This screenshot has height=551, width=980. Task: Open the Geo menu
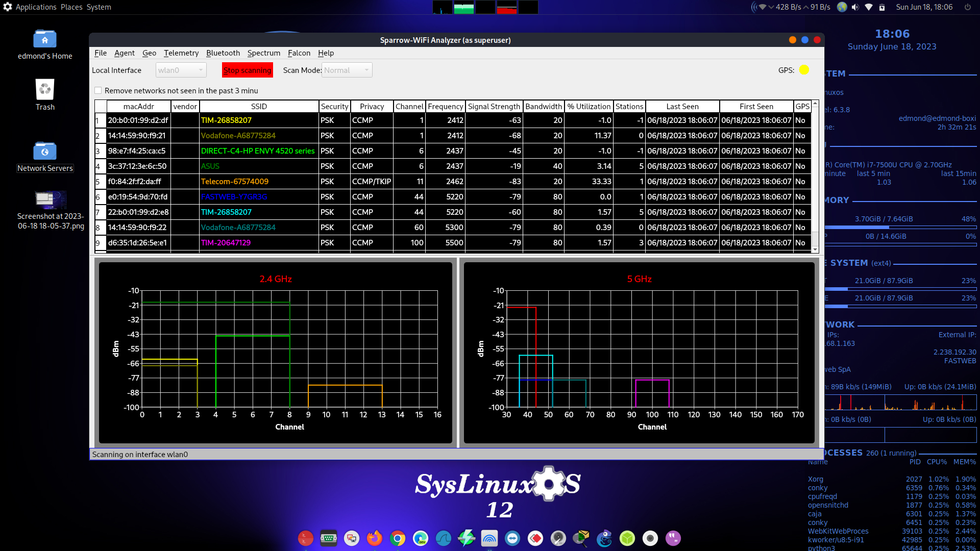(149, 53)
